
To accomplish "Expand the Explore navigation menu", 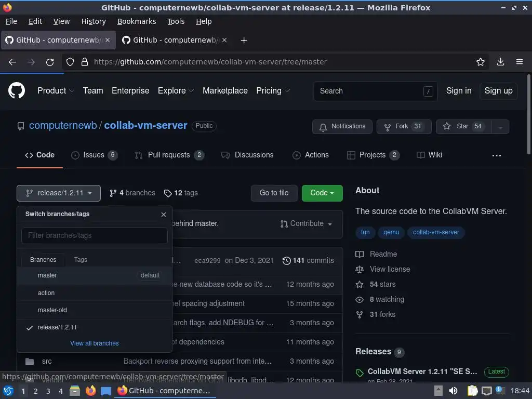I will [176, 91].
